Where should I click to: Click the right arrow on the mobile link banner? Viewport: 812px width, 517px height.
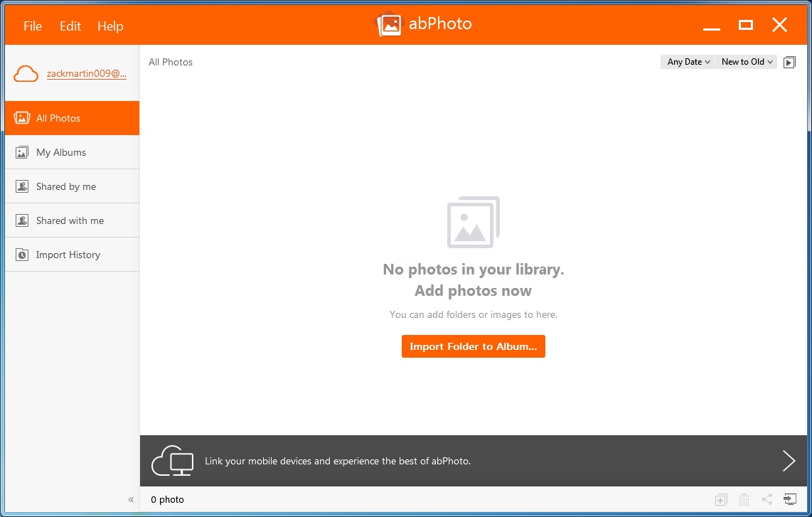[789, 461]
